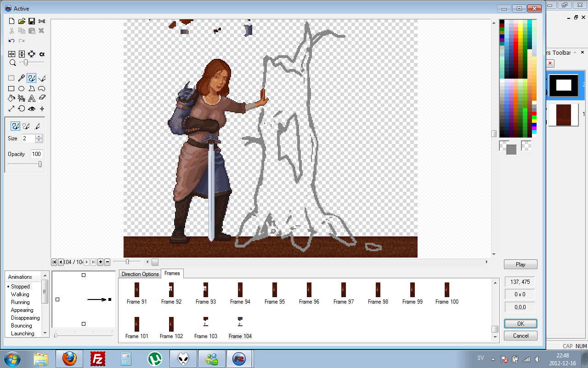Choose the dotted brush mode option
The image size is (588, 368).
pos(26,126)
